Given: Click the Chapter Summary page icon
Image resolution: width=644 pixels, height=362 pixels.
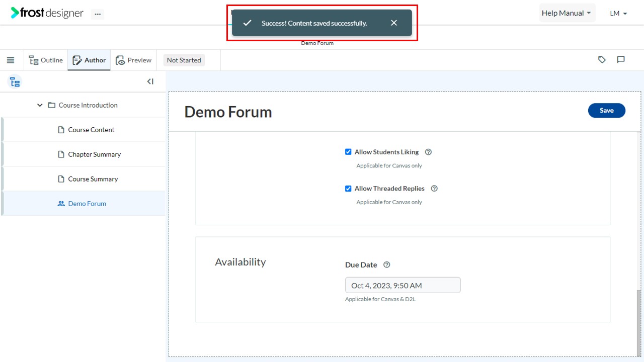Looking at the screenshot, I should tap(61, 154).
